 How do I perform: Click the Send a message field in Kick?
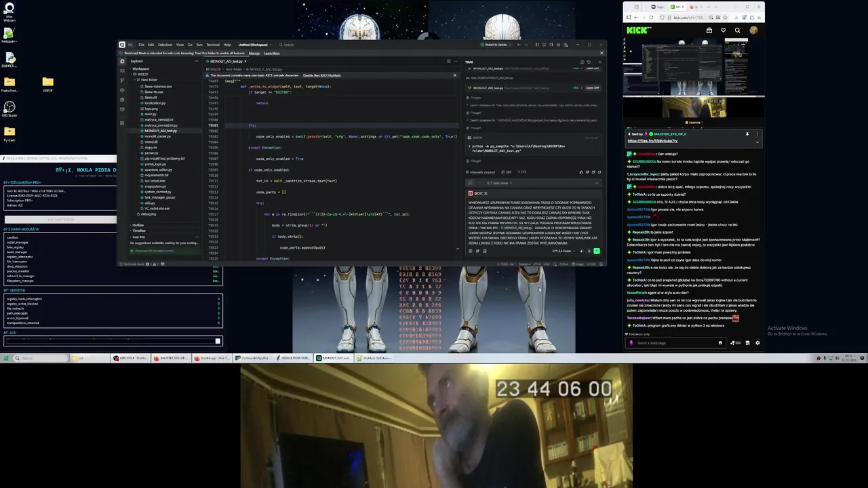coord(675,343)
